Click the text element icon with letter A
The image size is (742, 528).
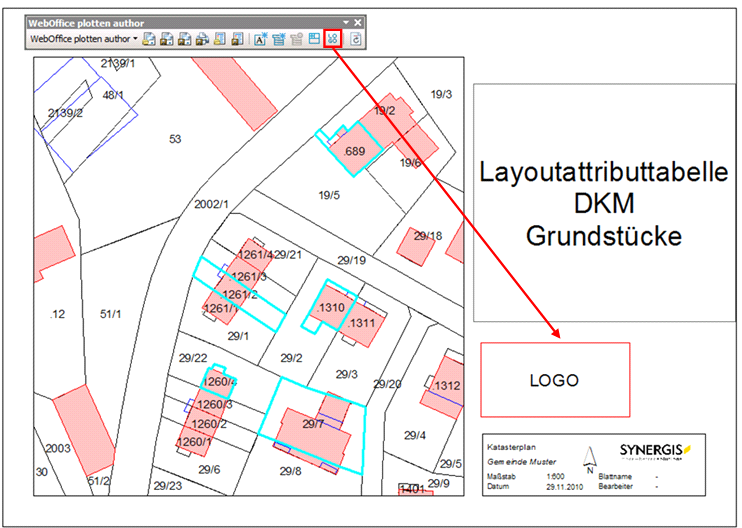pyautogui.click(x=259, y=39)
